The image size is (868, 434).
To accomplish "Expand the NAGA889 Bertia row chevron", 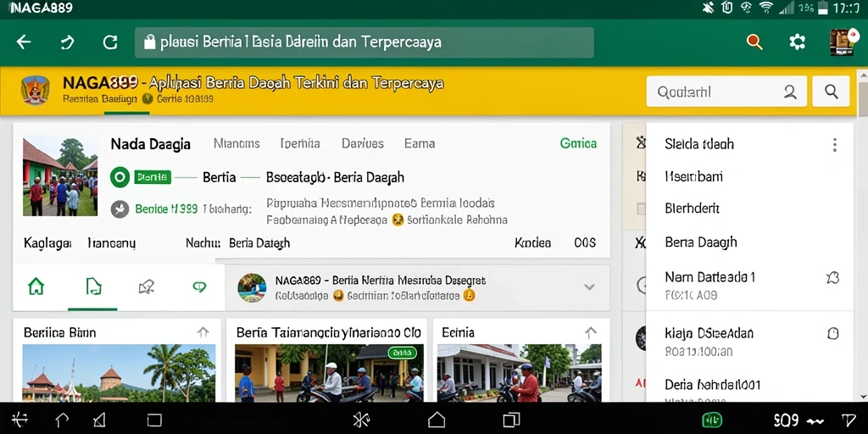I will [x=590, y=287].
